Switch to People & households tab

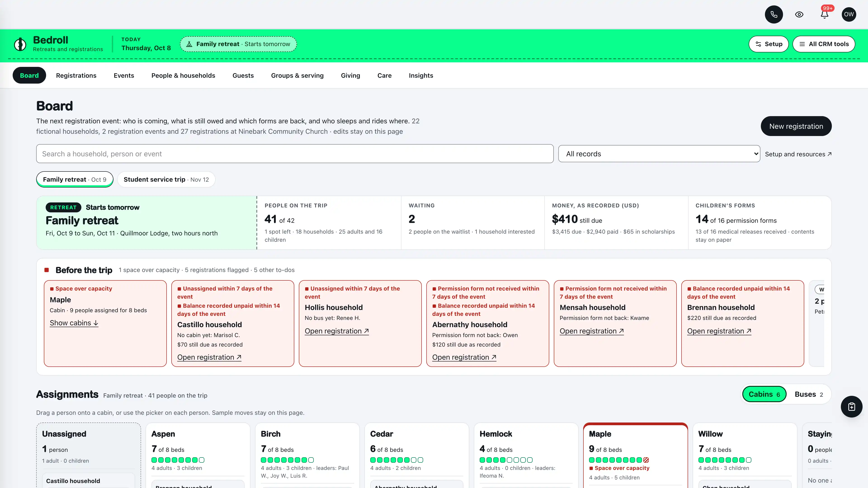[x=183, y=75]
